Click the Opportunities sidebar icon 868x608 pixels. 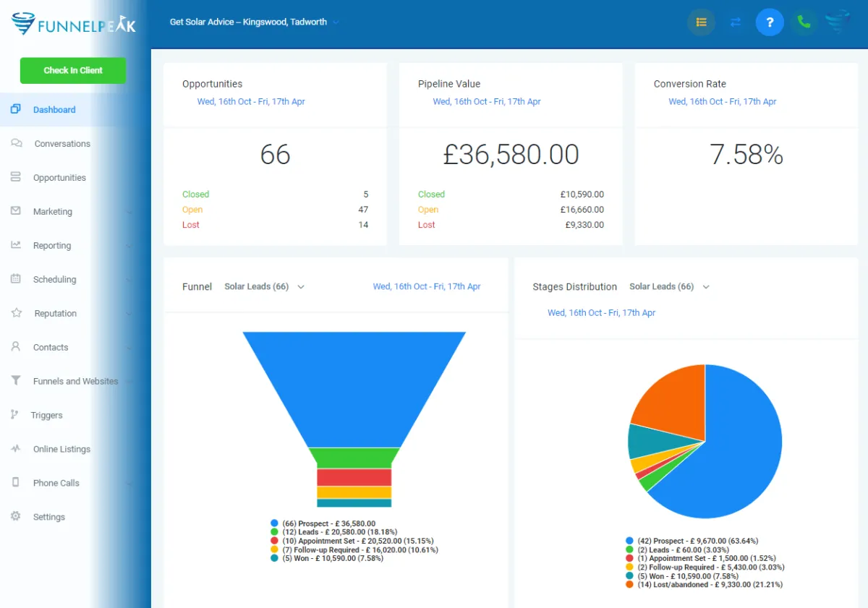[x=15, y=177]
